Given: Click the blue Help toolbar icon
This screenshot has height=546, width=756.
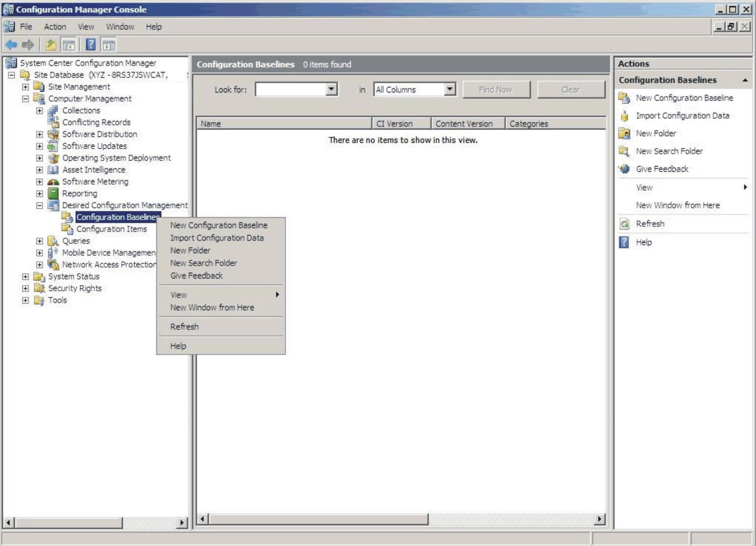Looking at the screenshot, I should tap(90, 45).
